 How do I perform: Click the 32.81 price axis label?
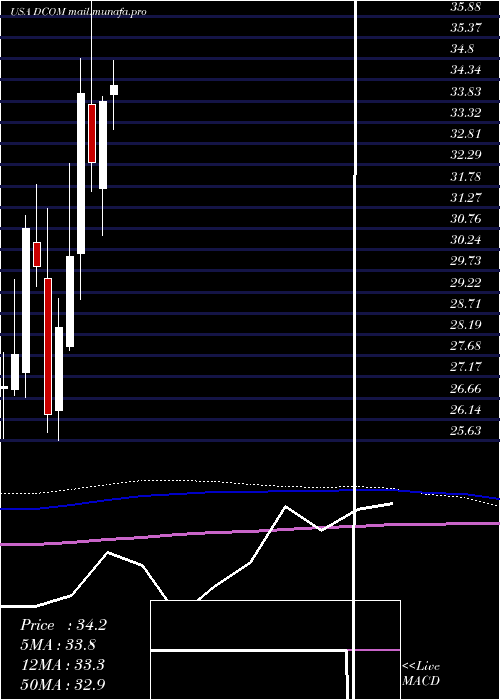coord(466,134)
